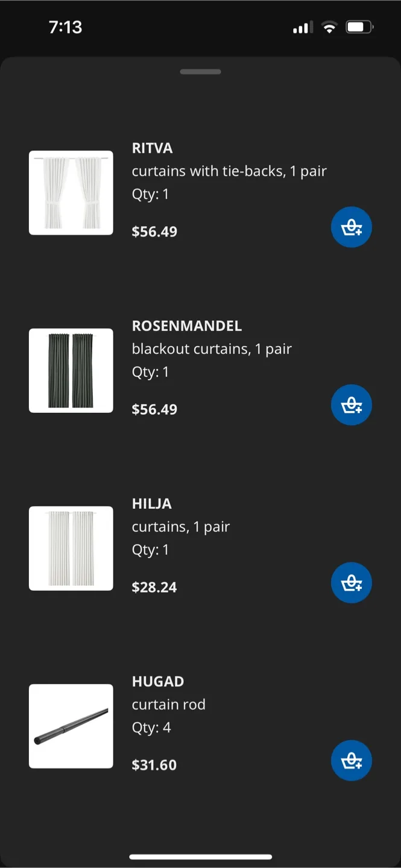Tap the home indicator bar at bottom

point(200,855)
